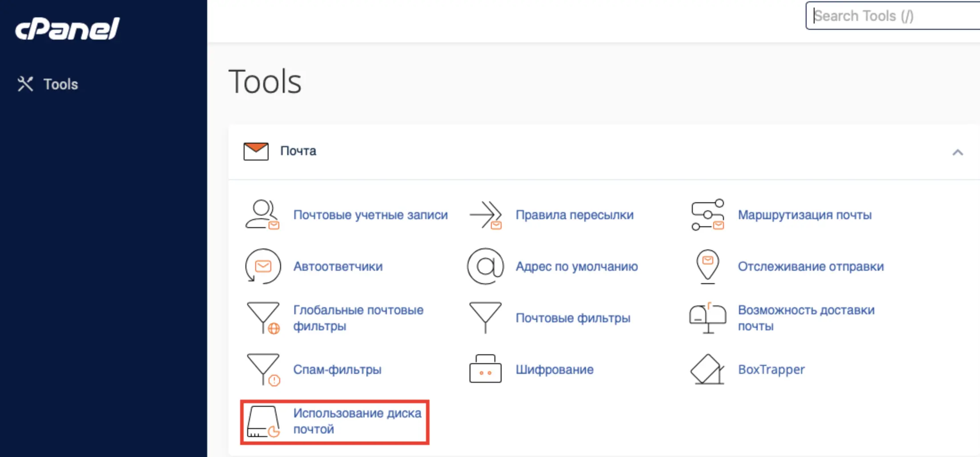Click the Encryption lock icon
Image resolution: width=980 pixels, height=457 pixels.
(x=485, y=369)
